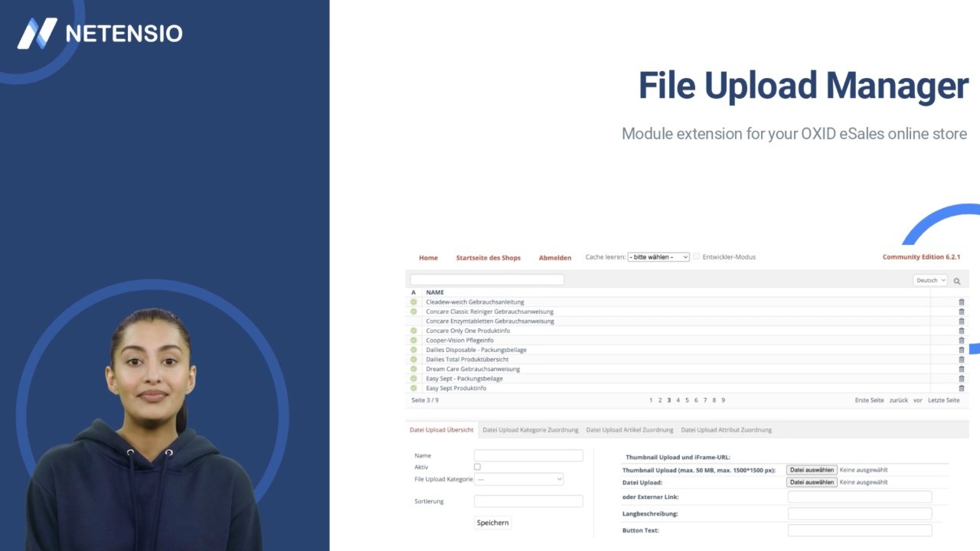Image resolution: width=980 pixels, height=551 pixels.
Task: Click green status icon of Dailies Total Produktübersicht
Action: [x=413, y=359]
